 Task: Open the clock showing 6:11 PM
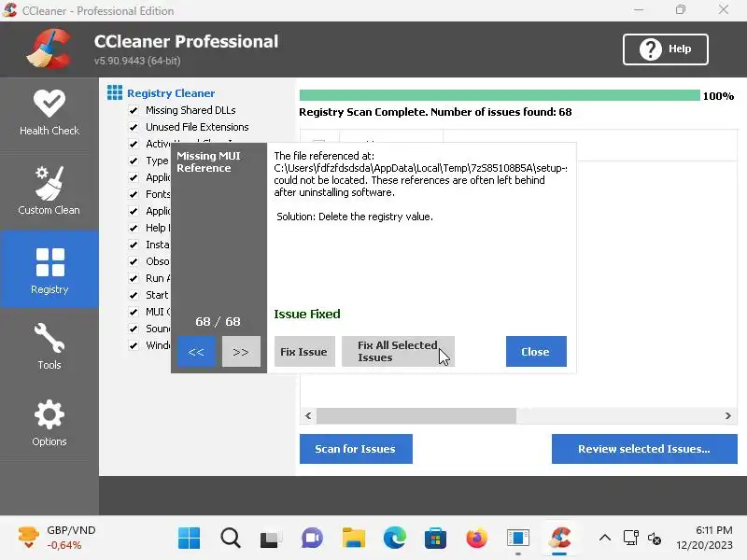coord(704,538)
